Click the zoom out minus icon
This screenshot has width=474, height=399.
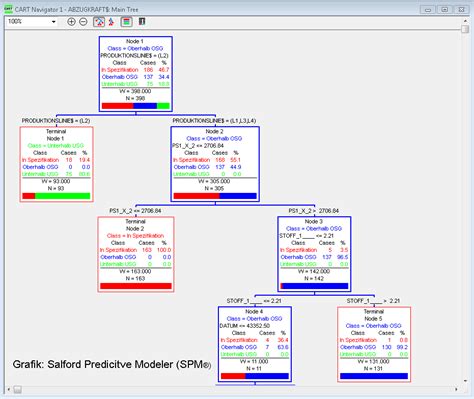[83, 22]
